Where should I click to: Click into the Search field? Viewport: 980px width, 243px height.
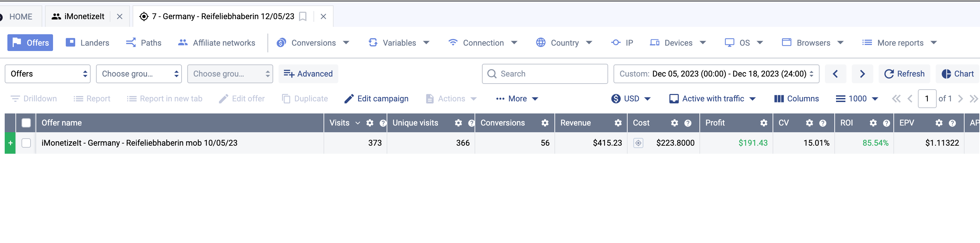[545, 74]
